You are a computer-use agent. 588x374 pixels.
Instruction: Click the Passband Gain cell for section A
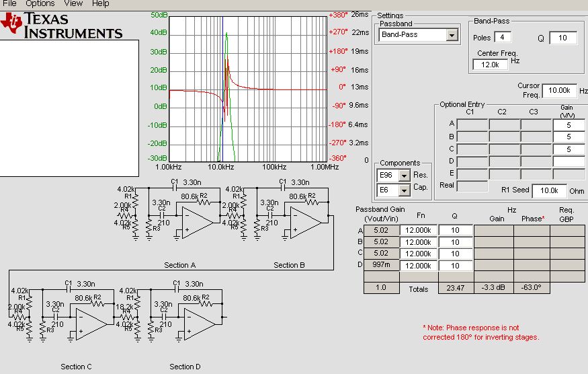[x=381, y=230]
